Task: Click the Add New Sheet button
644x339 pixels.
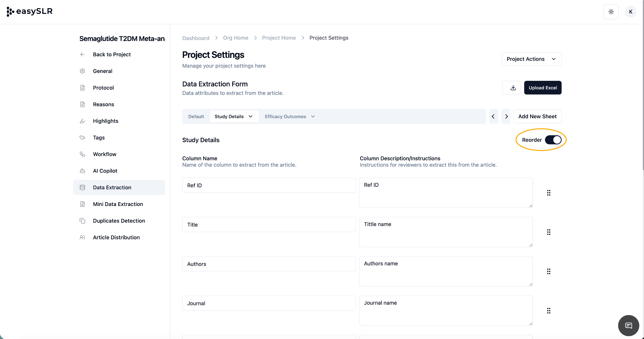Action: (x=537, y=117)
